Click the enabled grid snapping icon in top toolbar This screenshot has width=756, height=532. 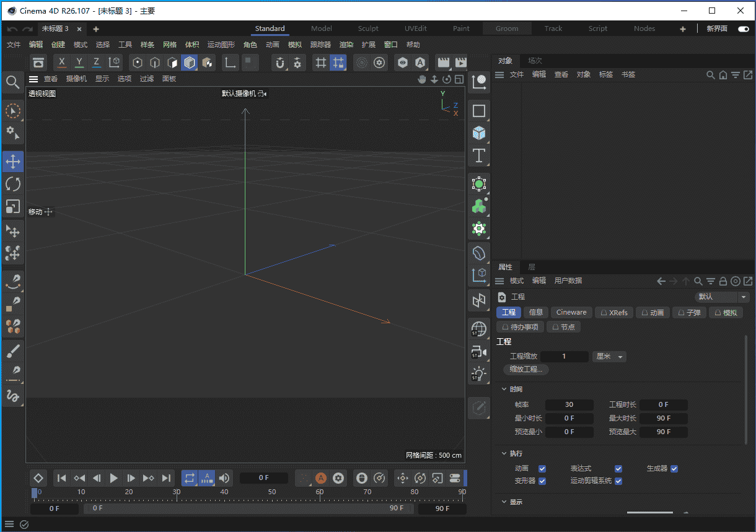[338, 63]
